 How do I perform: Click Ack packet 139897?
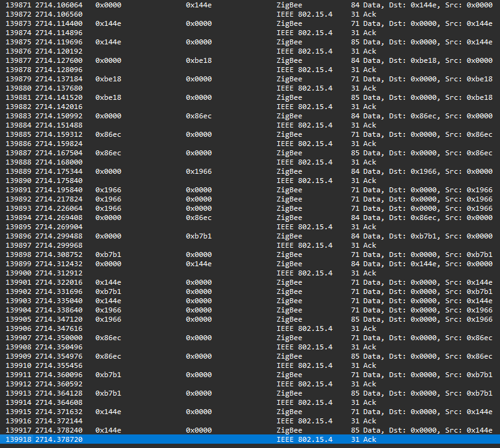[x=250, y=246]
